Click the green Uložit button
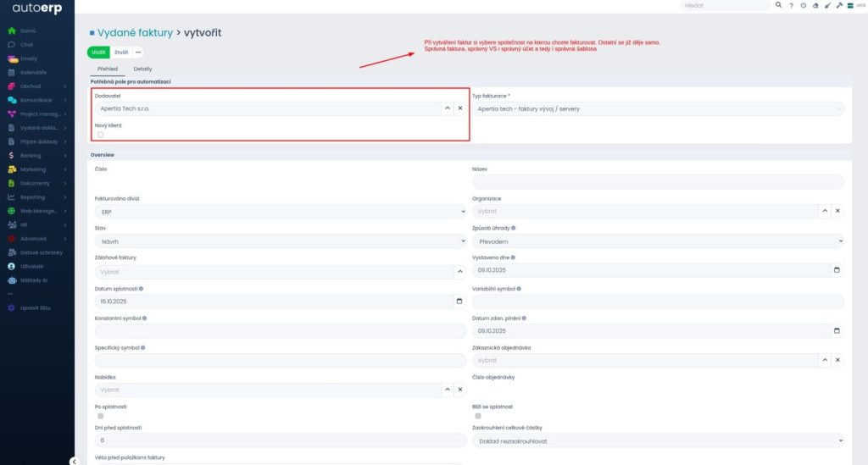 pos(98,53)
